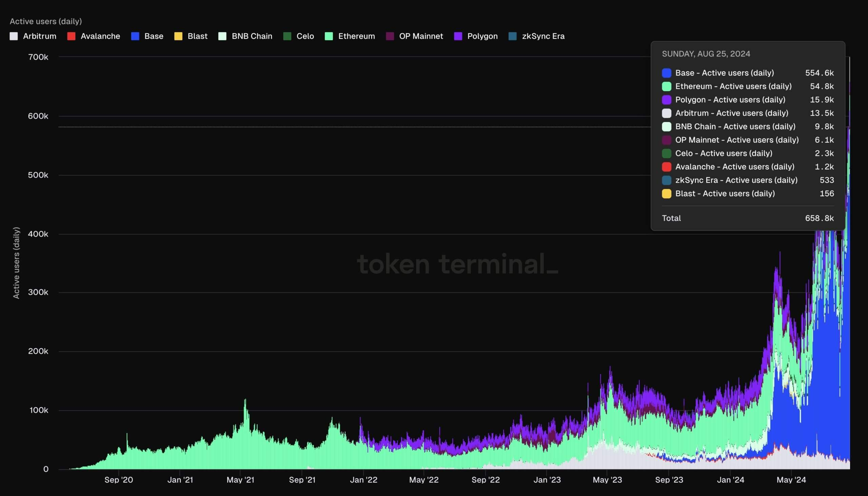This screenshot has width=868, height=496.
Task: Click the May '21 x-axis label
Action: 240,480
